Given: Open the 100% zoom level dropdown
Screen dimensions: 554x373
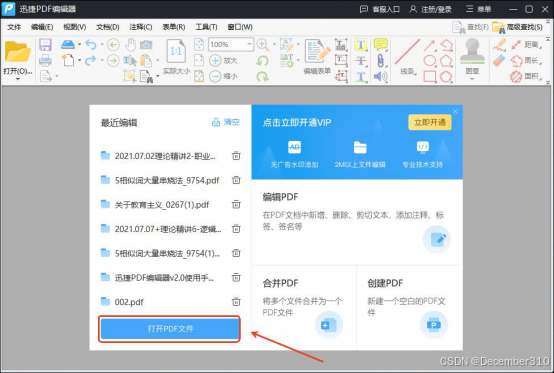Looking at the screenshot, I should click(x=249, y=45).
